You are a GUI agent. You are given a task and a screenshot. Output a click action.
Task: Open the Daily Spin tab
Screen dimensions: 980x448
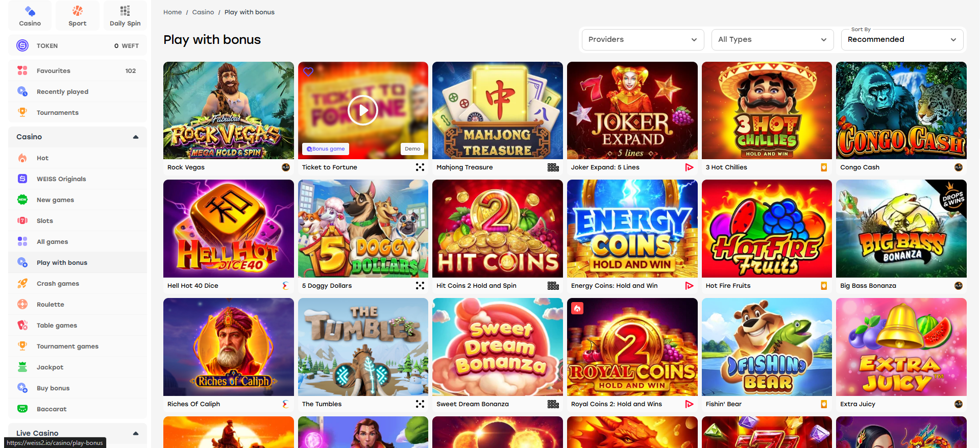point(125,16)
